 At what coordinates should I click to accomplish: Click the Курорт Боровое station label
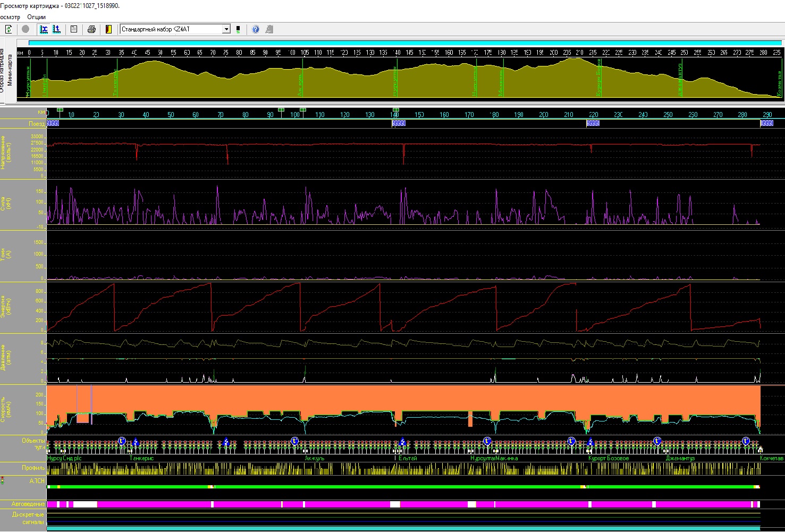click(609, 458)
